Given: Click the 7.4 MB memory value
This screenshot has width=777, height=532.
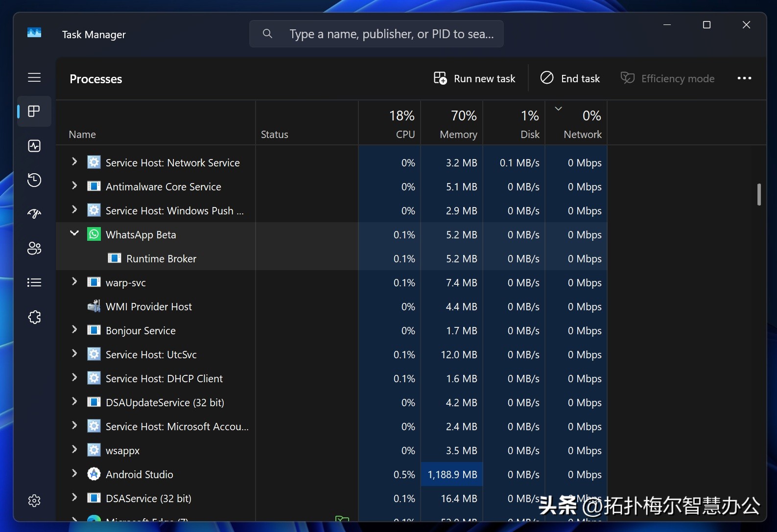Looking at the screenshot, I should point(461,282).
